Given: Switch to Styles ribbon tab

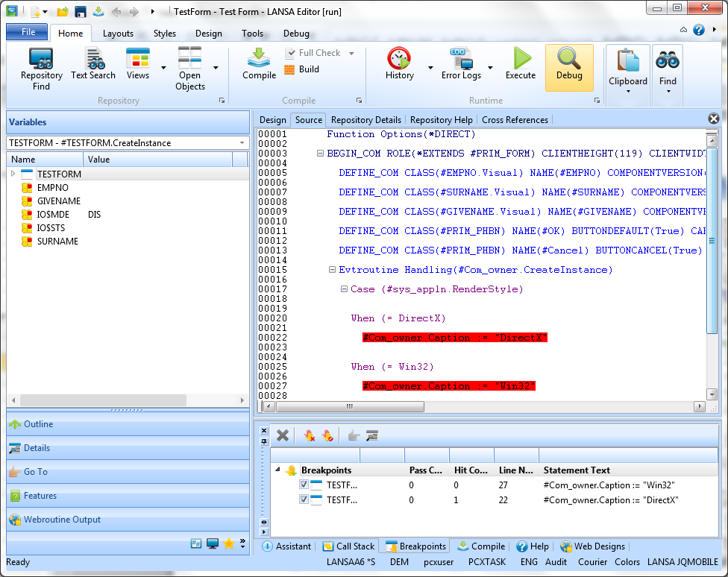Looking at the screenshot, I should (x=165, y=34).
